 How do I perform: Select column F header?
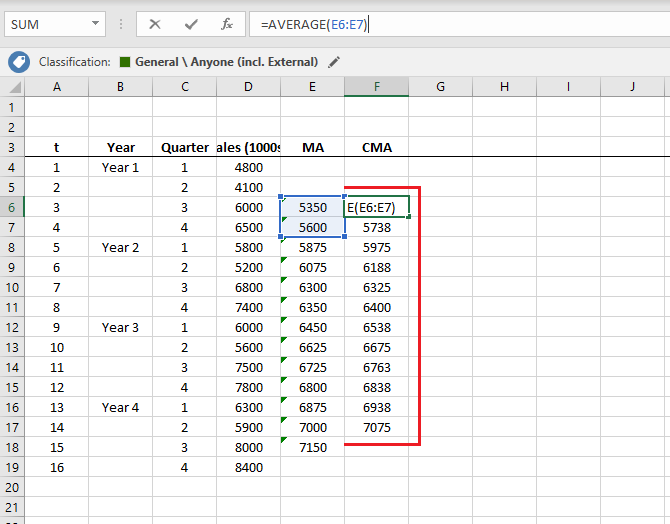pos(376,87)
